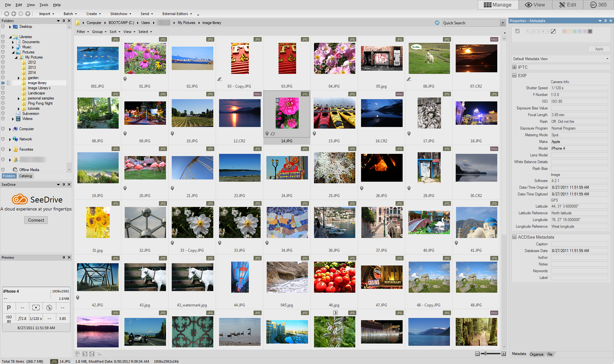Toggle the Easy-Select marker beside Libraries

coord(3,37)
